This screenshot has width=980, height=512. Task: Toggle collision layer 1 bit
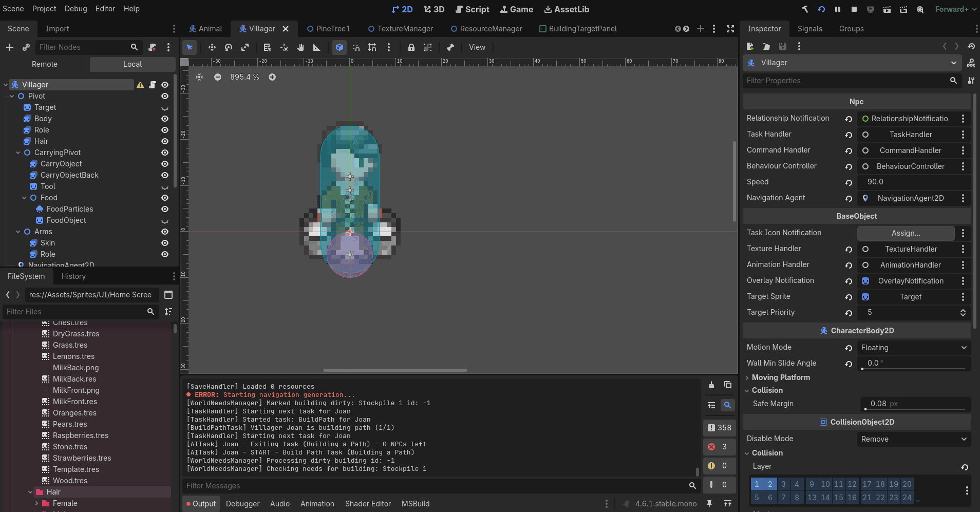tap(757, 484)
